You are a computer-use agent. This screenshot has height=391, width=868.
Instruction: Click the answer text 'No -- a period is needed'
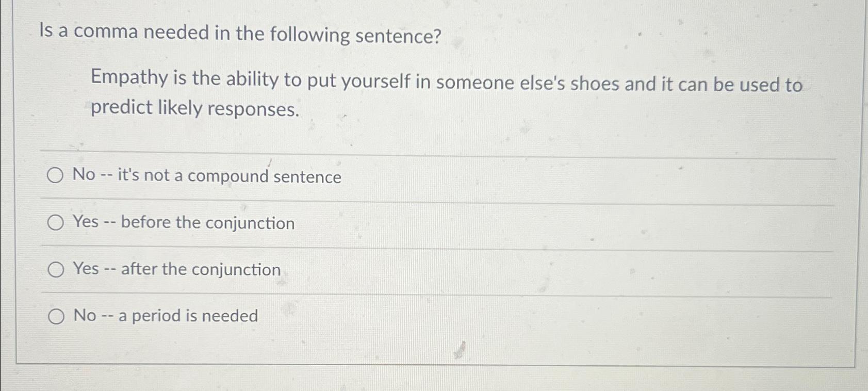[x=165, y=315]
